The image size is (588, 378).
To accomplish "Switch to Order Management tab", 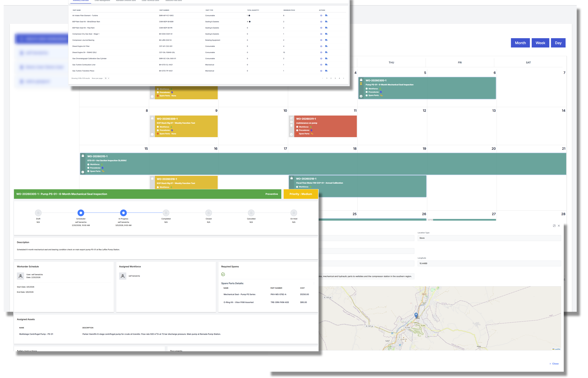I will point(102,1).
